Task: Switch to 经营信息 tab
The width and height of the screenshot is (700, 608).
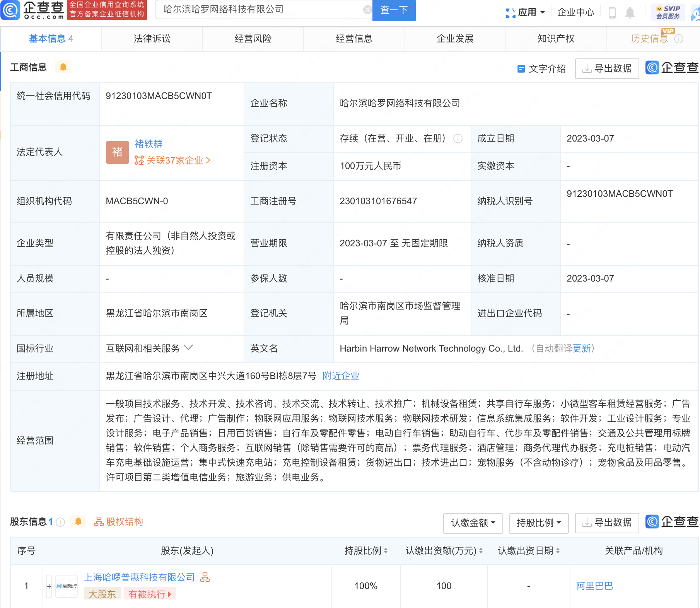Action: click(x=354, y=39)
